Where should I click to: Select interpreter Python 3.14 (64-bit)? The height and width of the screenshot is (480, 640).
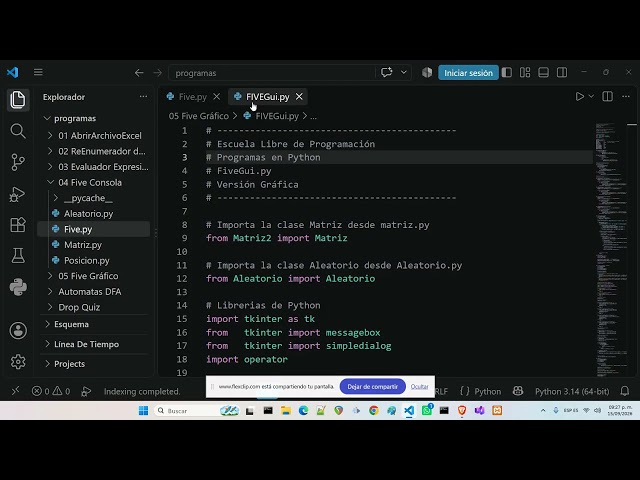click(572, 391)
